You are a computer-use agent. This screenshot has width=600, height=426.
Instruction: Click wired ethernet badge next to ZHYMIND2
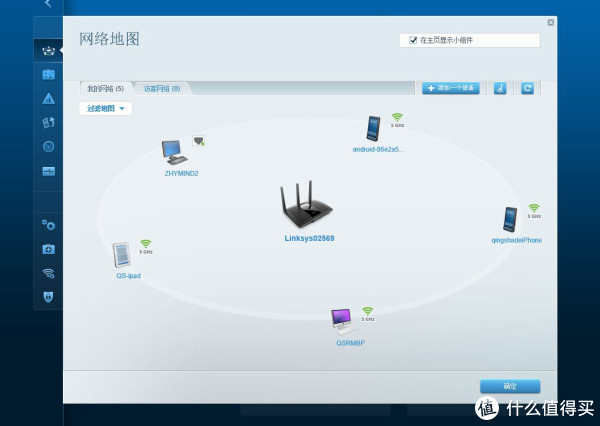tap(198, 140)
